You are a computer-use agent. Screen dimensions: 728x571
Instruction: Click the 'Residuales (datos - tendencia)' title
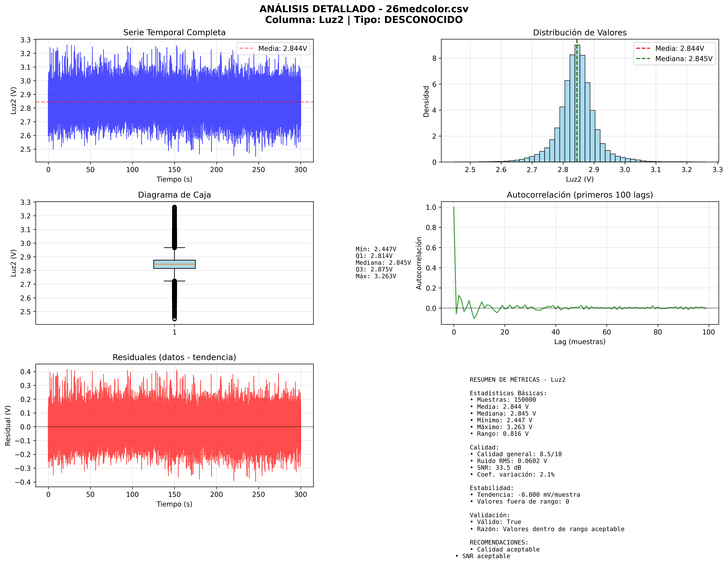pyautogui.click(x=174, y=357)
